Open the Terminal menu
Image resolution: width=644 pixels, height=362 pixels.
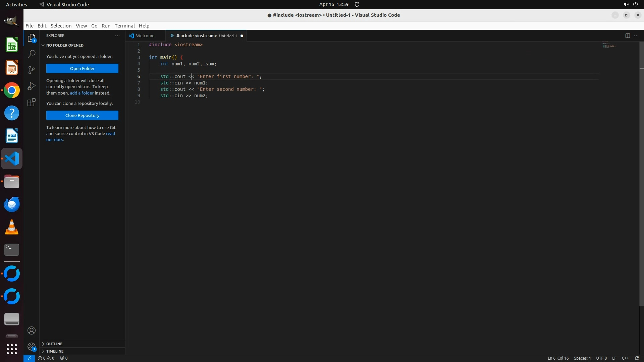tap(124, 26)
